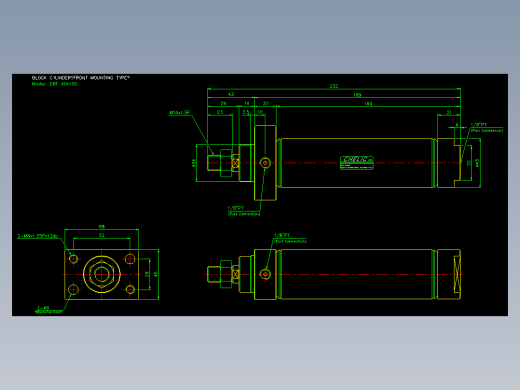Click the dimension value '43'
Screen dimensions: 520x390
pos(231,95)
